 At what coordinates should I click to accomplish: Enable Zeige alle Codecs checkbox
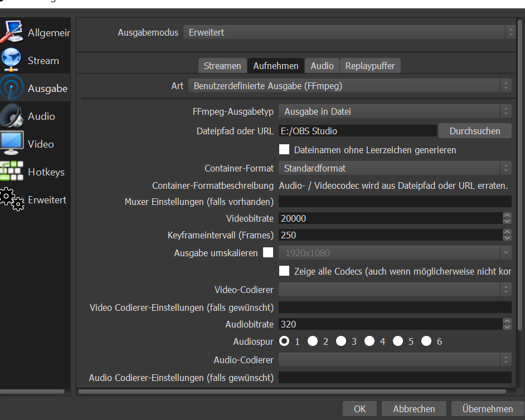(284, 271)
